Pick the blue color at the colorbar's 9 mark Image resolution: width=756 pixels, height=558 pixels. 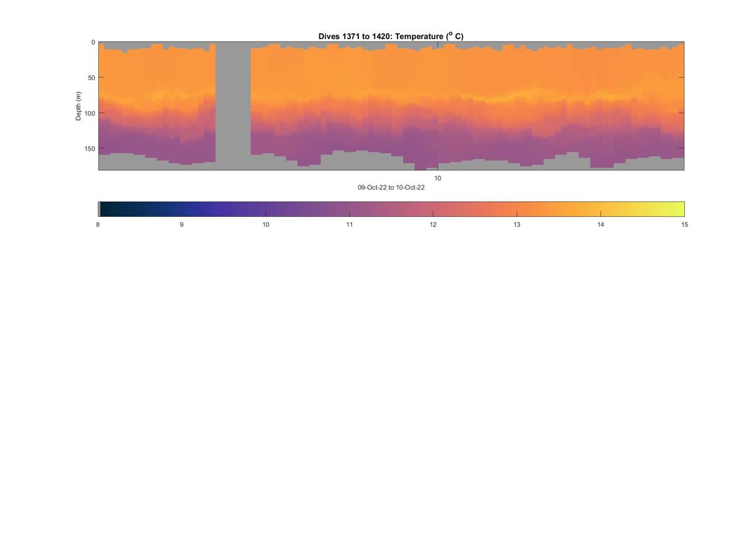[x=182, y=209]
